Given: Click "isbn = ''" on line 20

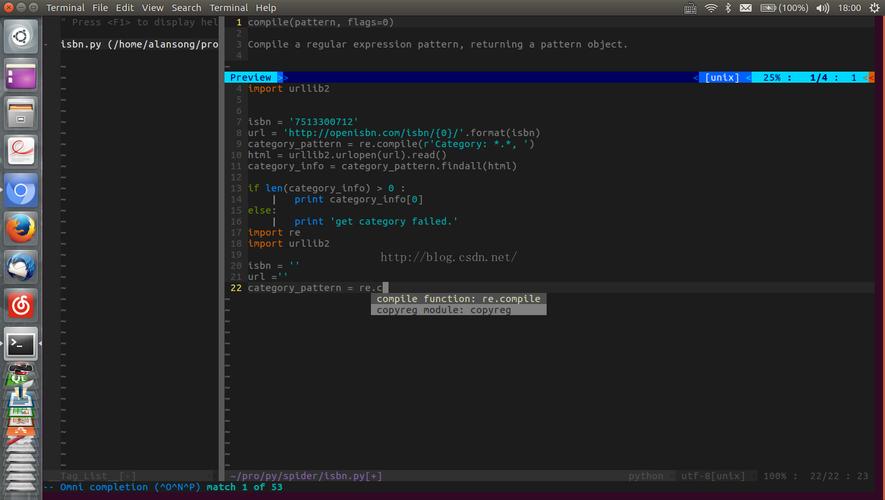Looking at the screenshot, I should click(x=274, y=265).
